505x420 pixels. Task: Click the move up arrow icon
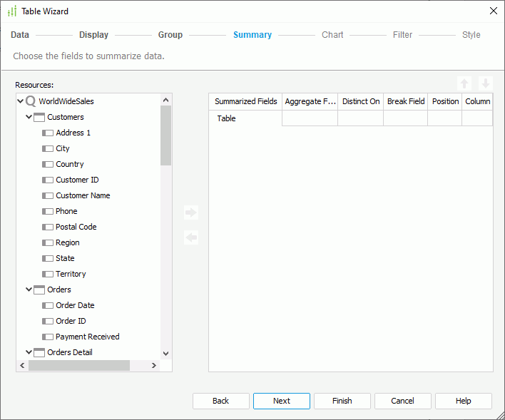click(x=465, y=83)
